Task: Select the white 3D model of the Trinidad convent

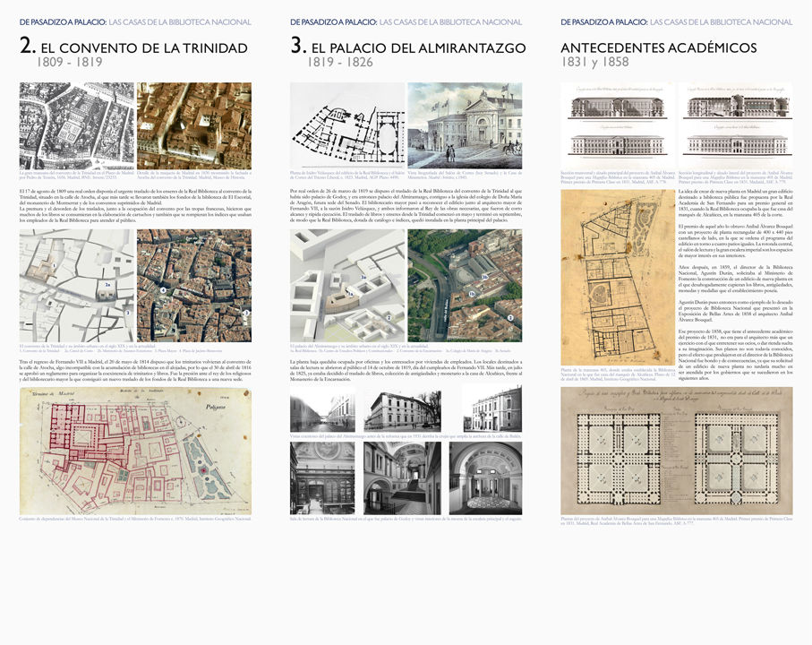Action: point(76,285)
